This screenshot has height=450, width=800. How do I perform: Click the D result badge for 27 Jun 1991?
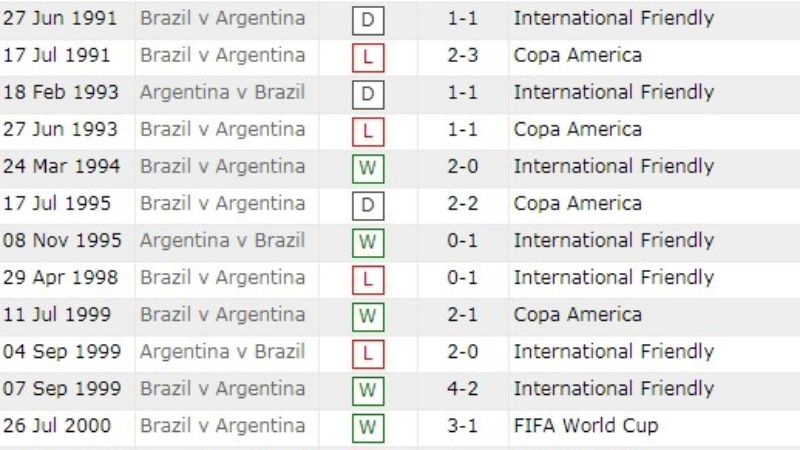click(368, 20)
